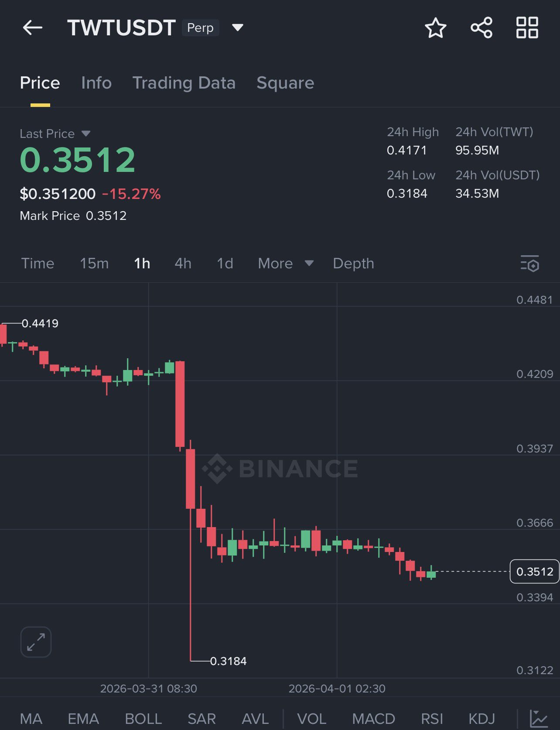Image resolution: width=560 pixels, height=730 pixels.
Task: Open the grid layout menu icon
Action: (527, 28)
